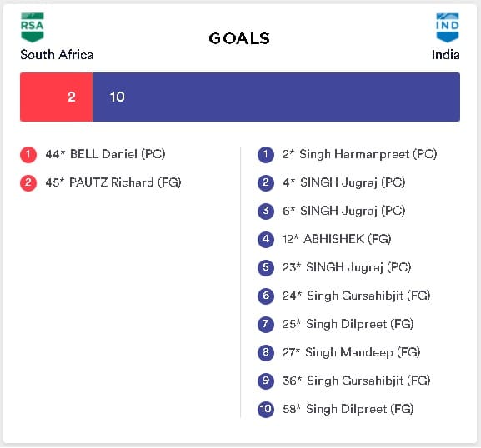Image resolution: width=481 pixels, height=448 pixels.
Task: Select the GOALS heading
Action: click(239, 38)
